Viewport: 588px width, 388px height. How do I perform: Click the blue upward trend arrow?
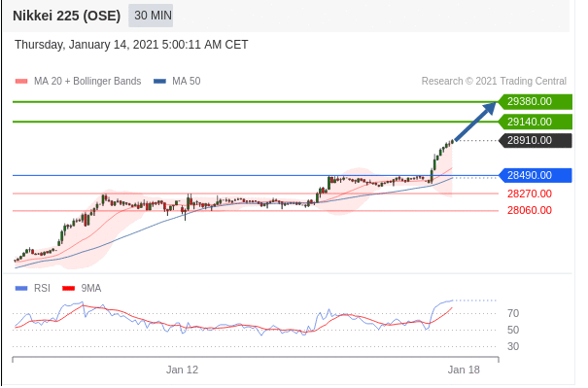[x=475, y=122]
